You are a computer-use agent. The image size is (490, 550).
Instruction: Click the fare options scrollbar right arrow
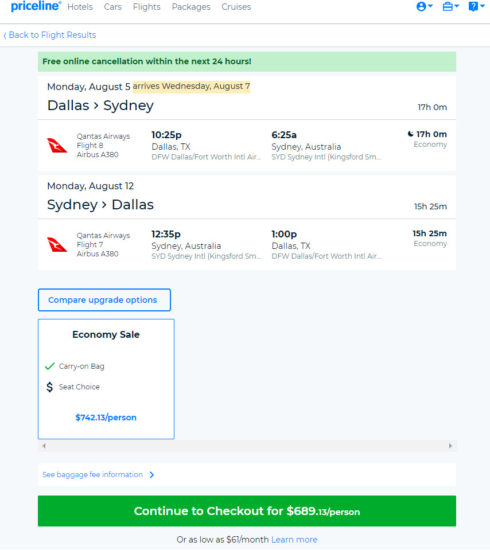[x=450, y=446]
